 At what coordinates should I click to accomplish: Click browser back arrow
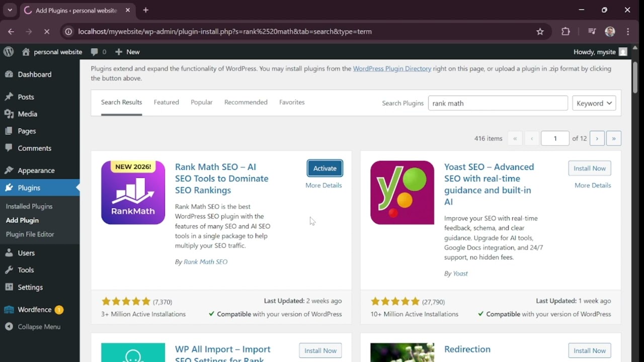(11, 32)
